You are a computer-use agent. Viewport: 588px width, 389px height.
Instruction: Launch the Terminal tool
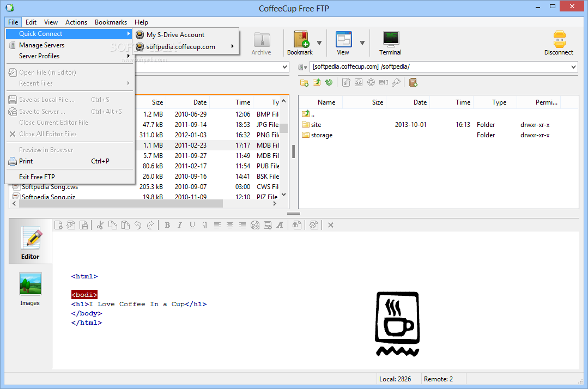point(390,44)
